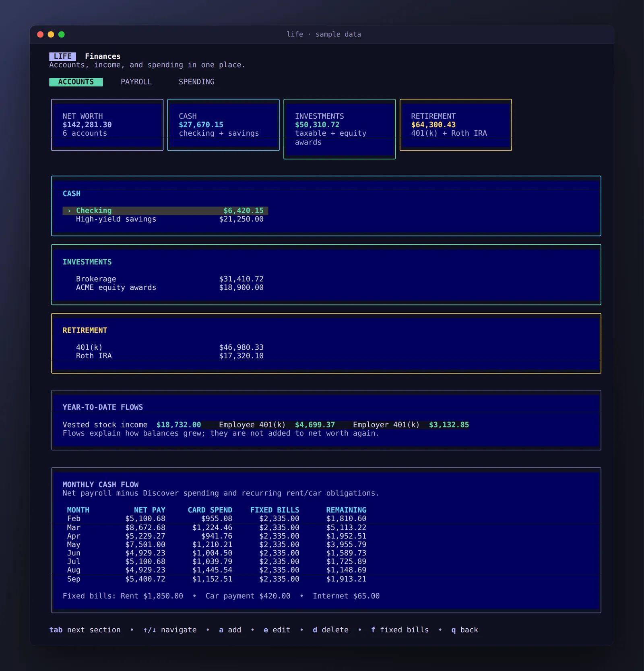This screenshot has height=671, width=644.
Task: Select the NET WORTH summary card
Action: click(107, 125)
